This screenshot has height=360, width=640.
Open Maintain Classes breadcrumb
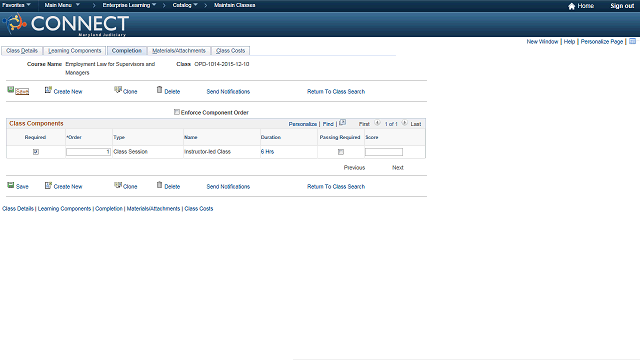coord(235,5)
